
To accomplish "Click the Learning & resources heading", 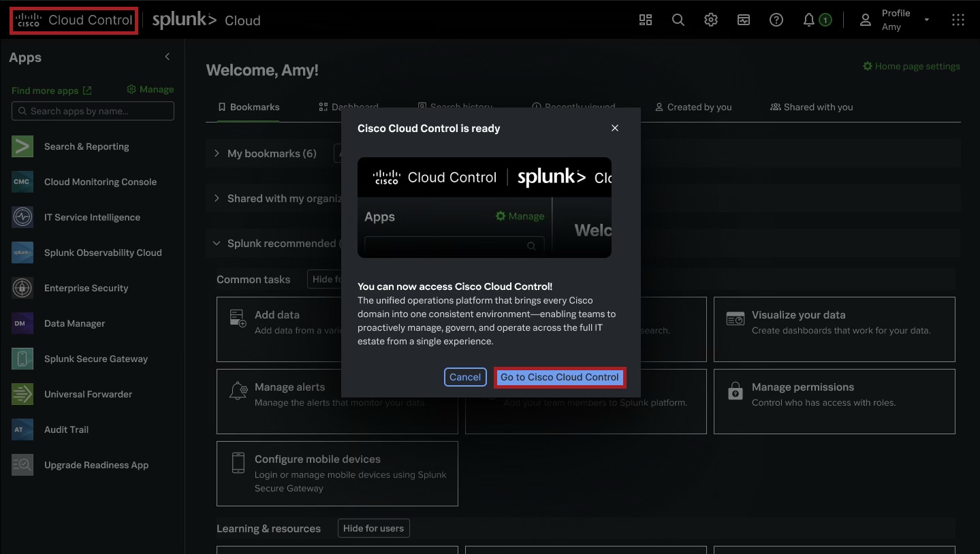I will 268,529.
